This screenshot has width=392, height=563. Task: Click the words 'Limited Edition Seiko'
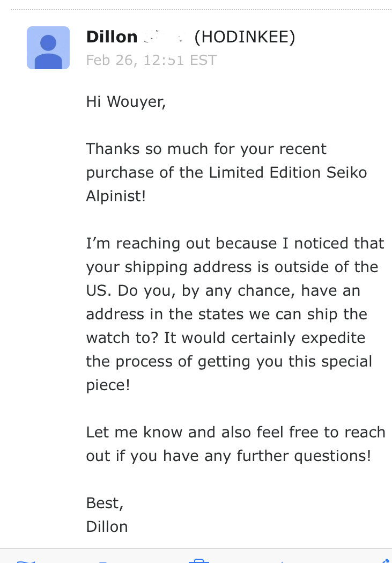pos(288,172)
